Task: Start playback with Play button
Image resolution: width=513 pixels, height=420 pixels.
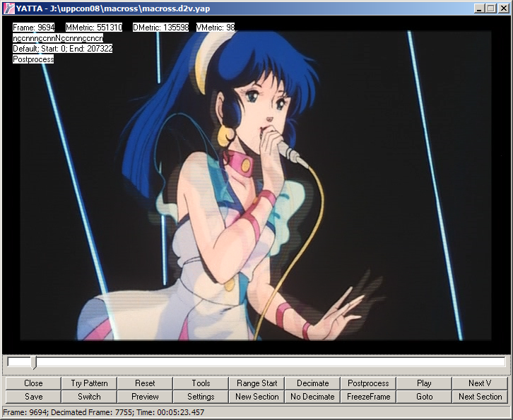Action: [425, 383]
